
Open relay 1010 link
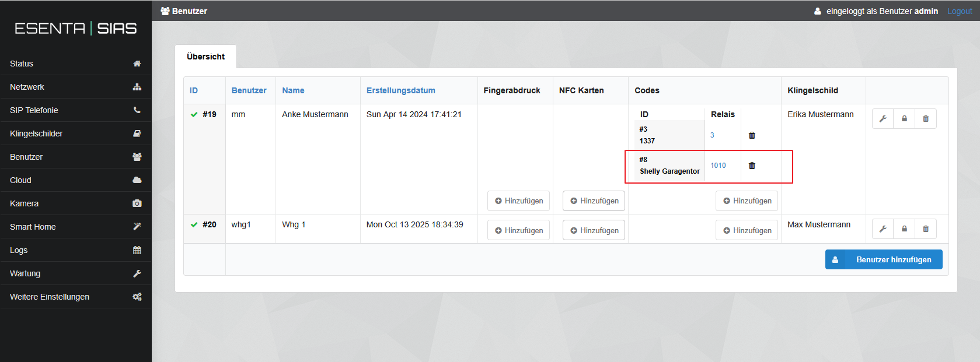click(718, 166)
